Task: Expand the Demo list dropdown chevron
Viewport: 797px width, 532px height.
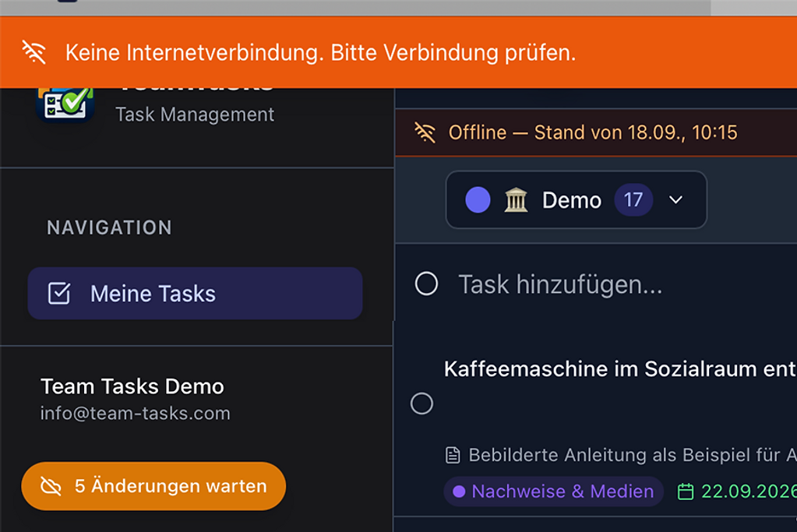Action: pos(675,199)
